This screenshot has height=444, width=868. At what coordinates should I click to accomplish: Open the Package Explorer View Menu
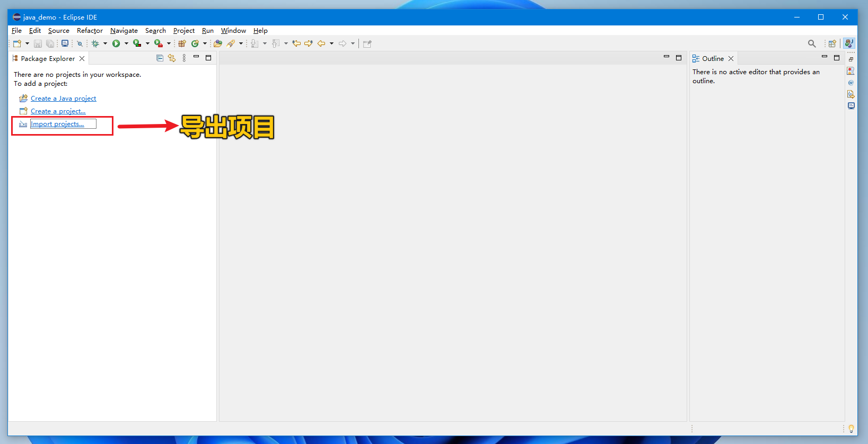[x=184, y=58]
